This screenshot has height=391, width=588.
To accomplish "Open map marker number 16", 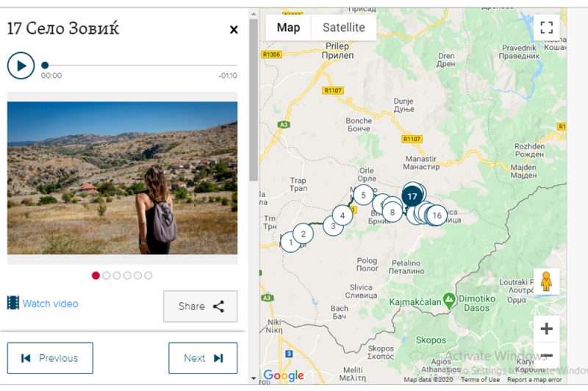I will pyautogui.click(x=437, y=215).
